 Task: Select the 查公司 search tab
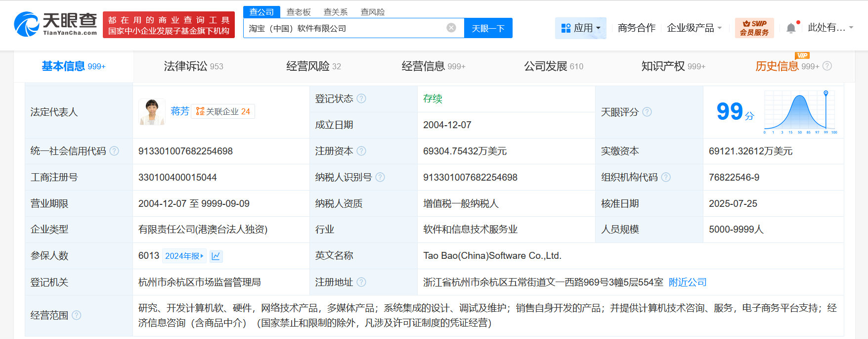pos(261,12)
